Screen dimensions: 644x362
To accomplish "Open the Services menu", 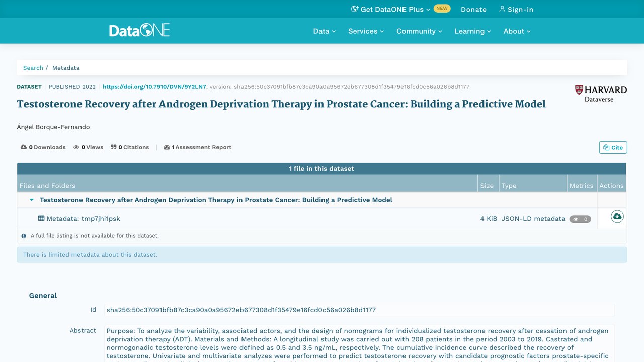I will (x=366, y=31).
